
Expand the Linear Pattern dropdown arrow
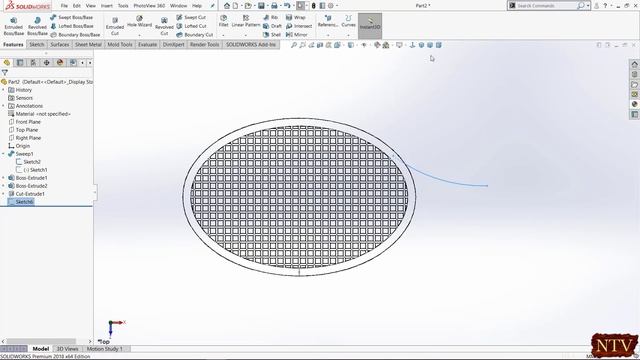pyautogui.click(x=246, y=36)
